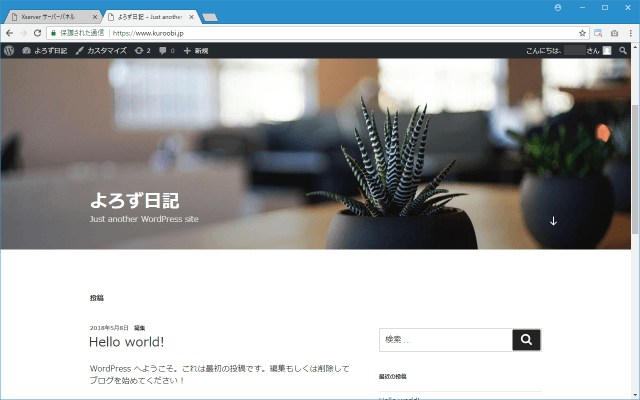Click the browser forward arrow
Screen dimensions: 640x400
[x=23, y=33]
